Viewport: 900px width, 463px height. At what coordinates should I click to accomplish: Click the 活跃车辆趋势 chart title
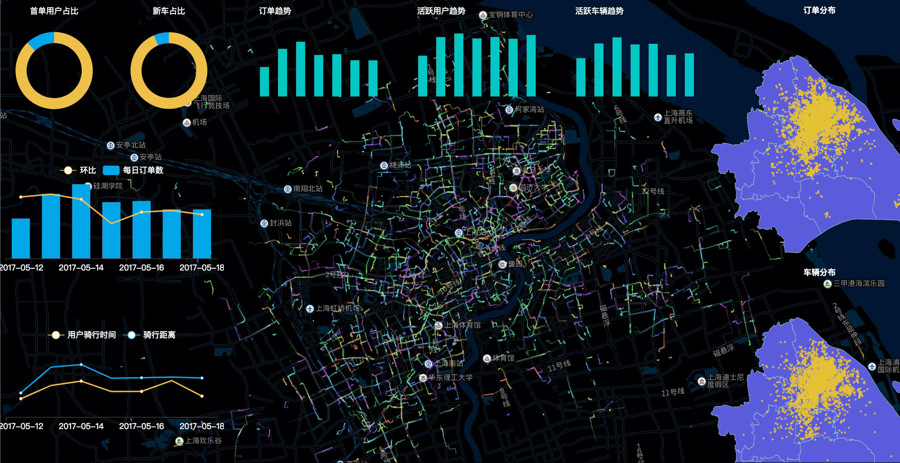point(599,11)
